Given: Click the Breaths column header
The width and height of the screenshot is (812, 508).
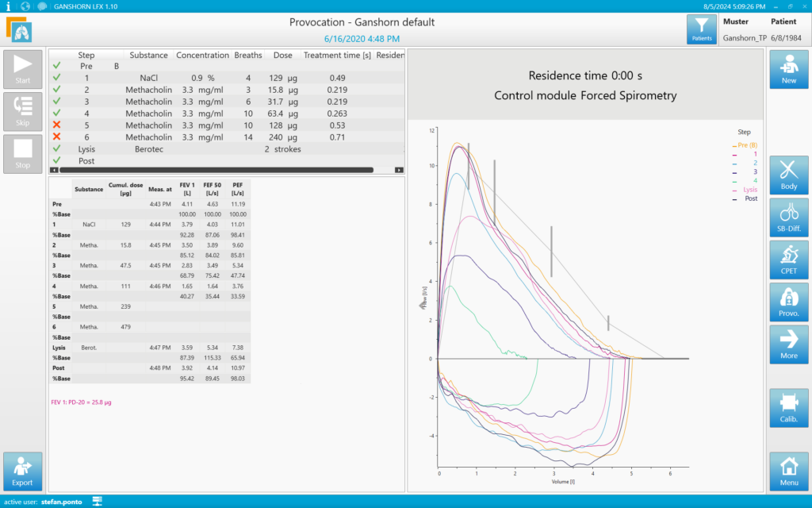Looking at the screenshot, I should [x=248, y=55].
